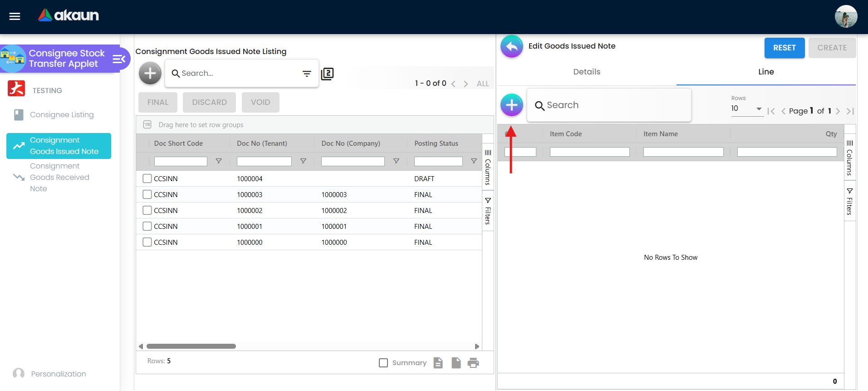
Task: Switch to the Details tab
Action: pos(587,72)
